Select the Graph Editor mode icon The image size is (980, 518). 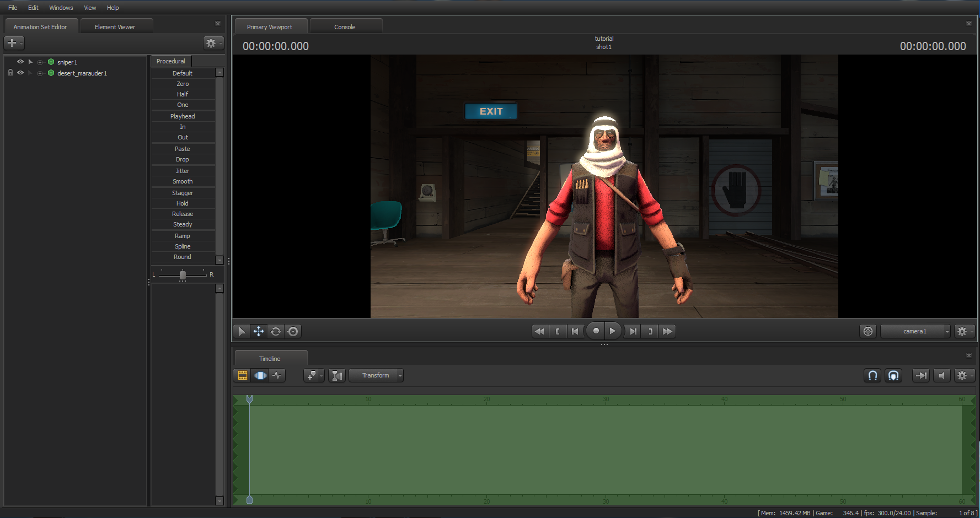click(277, 375)
